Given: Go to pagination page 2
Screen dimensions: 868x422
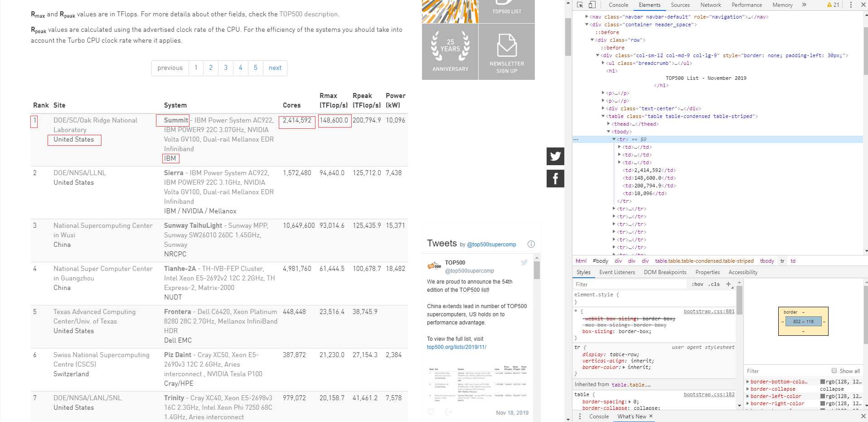Looking at the screenshot, I should 211,68.
